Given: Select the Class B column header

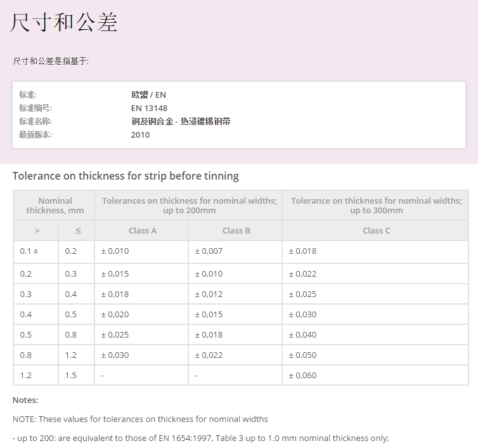Looking at the screenshot, I should pos(236,230).
